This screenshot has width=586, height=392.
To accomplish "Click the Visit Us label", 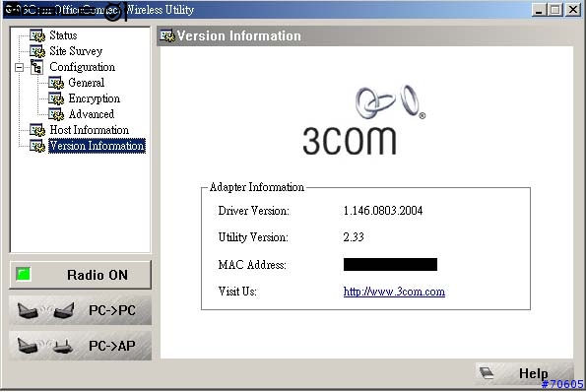I will (237, 292).
